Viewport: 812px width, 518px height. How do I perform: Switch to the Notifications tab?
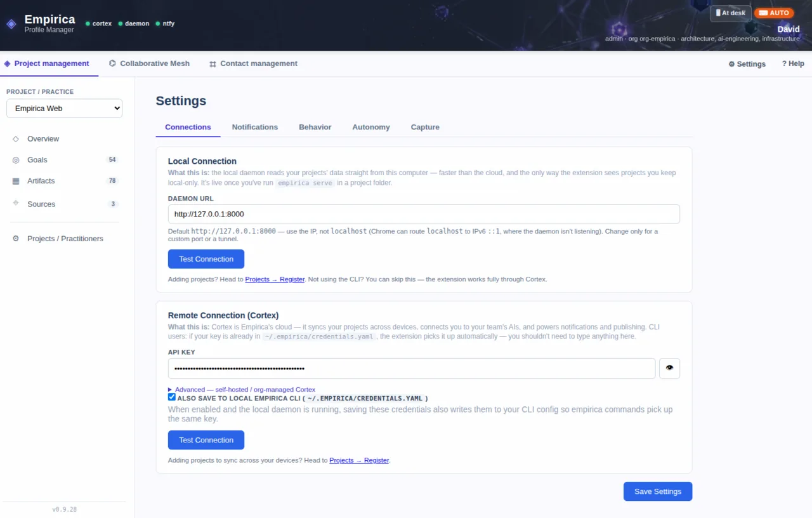click(x=254, y=127)
